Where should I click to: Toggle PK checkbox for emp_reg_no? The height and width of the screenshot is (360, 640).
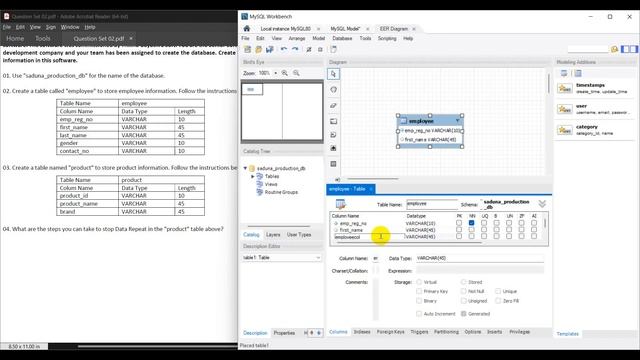click(459, 223)
